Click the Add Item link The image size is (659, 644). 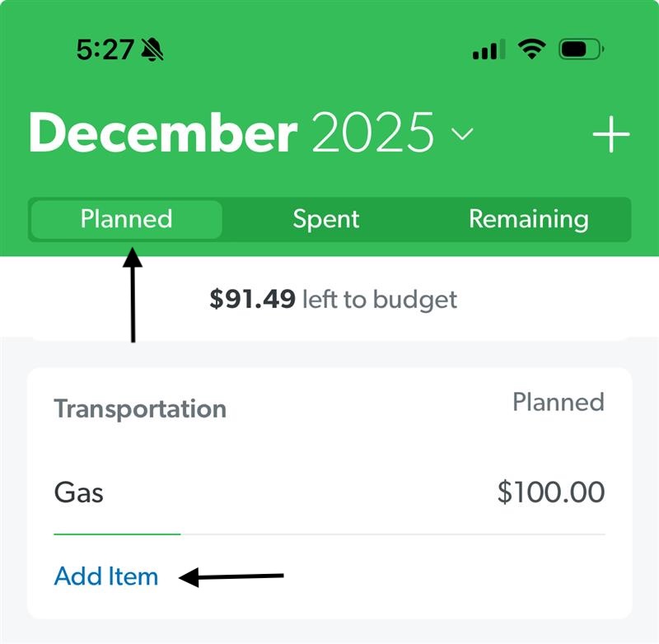106,576
